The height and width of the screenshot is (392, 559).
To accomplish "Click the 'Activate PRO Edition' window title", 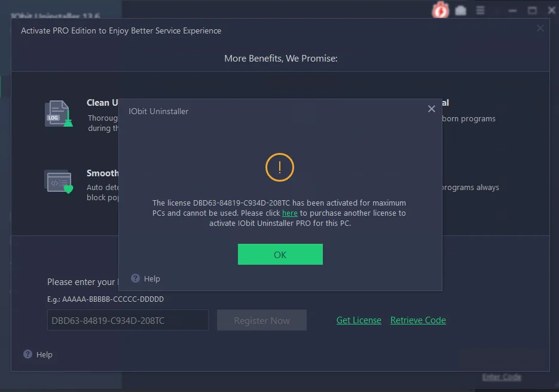I will tap(121, 30).
